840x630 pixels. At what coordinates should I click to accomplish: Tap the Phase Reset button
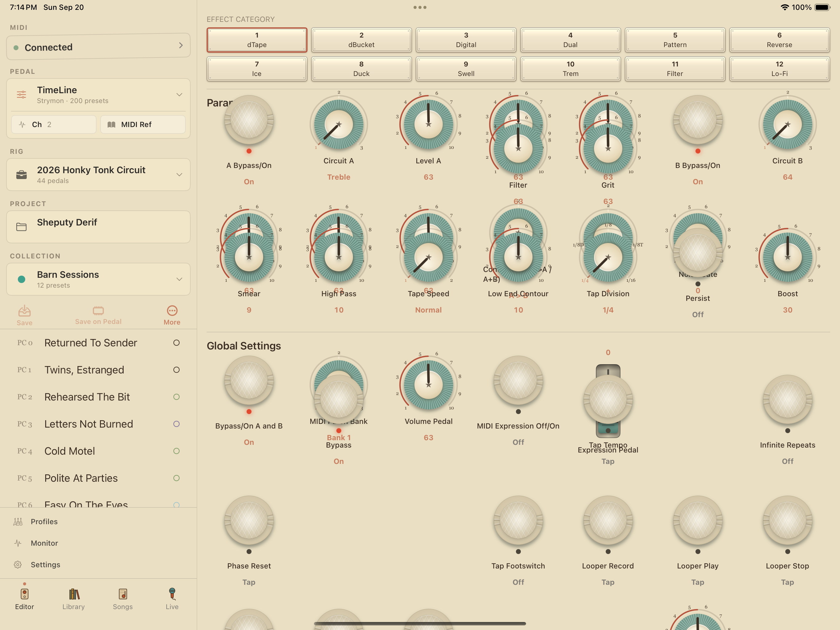click(249, 520)
